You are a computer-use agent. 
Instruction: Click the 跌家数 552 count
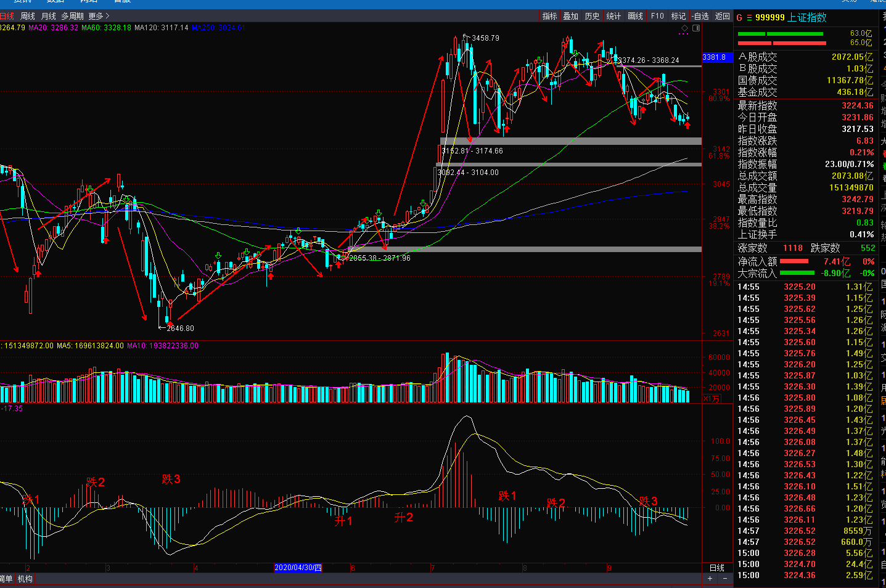point(868,248)
